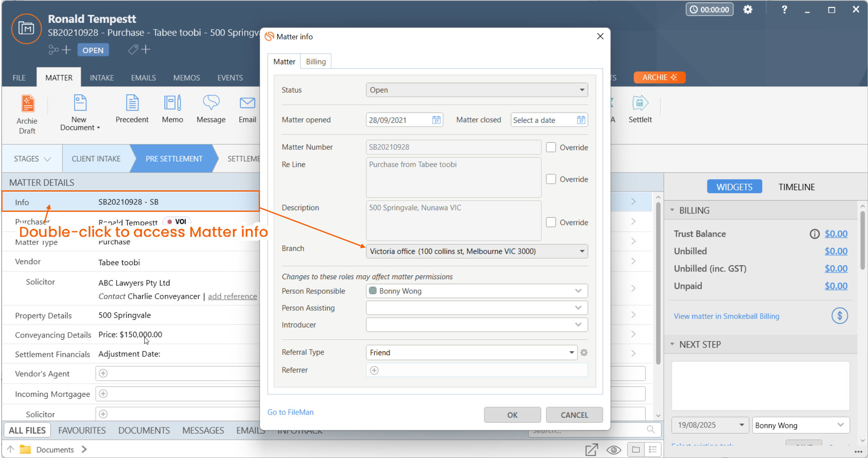Image resolution: width=868 pixels, height=458 pixels.
Task: Click the Description text field
Action: point(453,221)
